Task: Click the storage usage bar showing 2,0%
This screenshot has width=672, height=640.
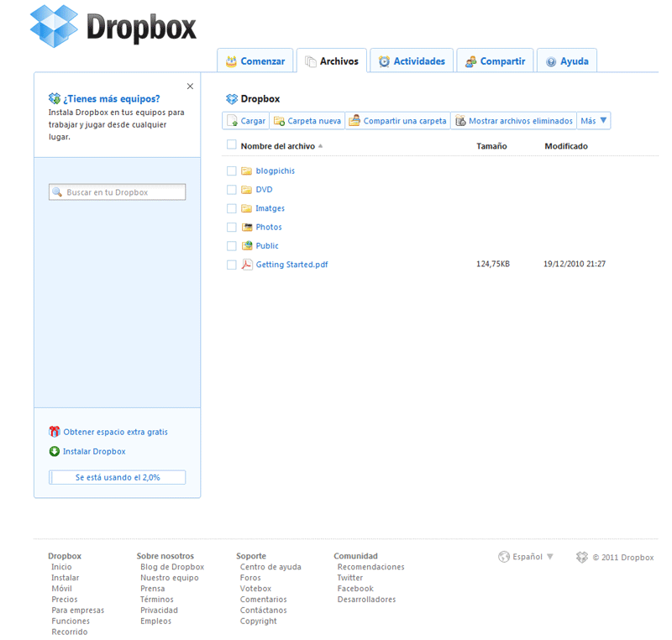Action: 118,477
